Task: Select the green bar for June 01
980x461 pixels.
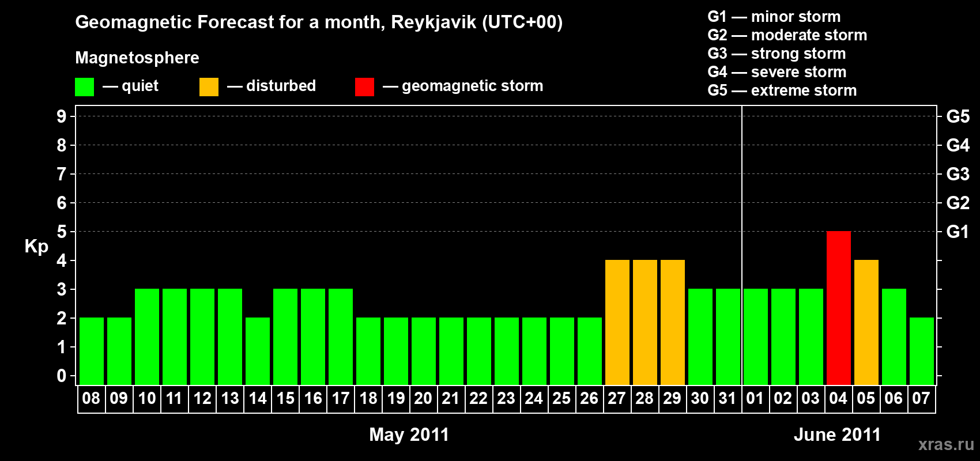Action: [756, 337]
